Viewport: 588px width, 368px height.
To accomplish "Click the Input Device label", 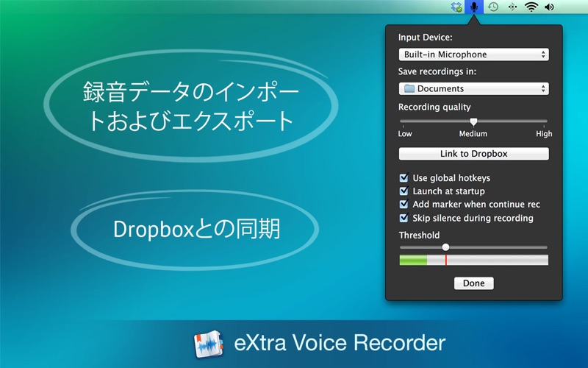I will coord(426,38).
